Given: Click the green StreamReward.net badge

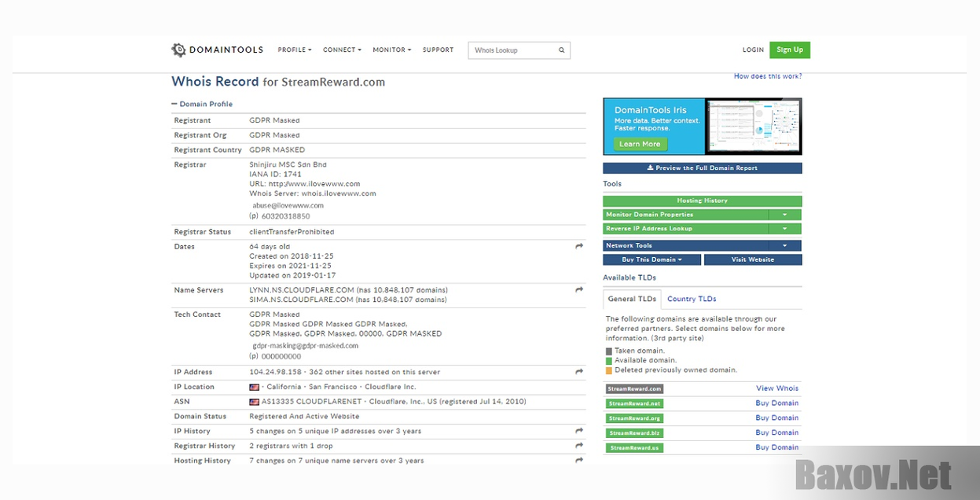Looking at the screenshot, I should coord(634,403).
